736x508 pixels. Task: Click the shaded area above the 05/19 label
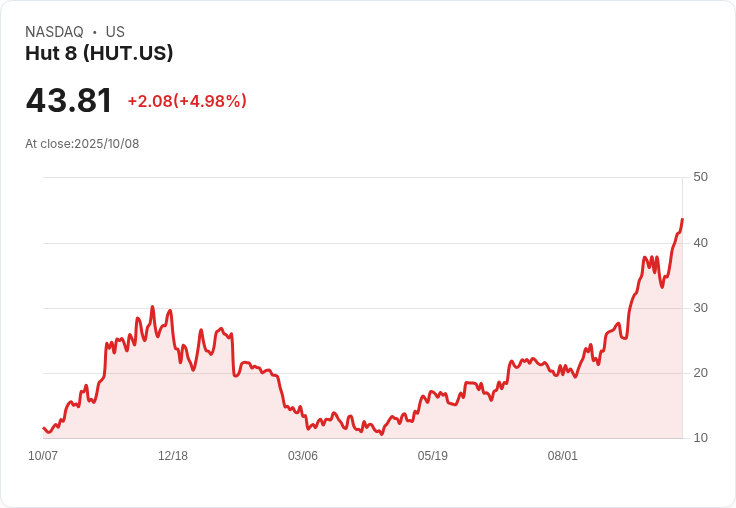click(433, 420)
